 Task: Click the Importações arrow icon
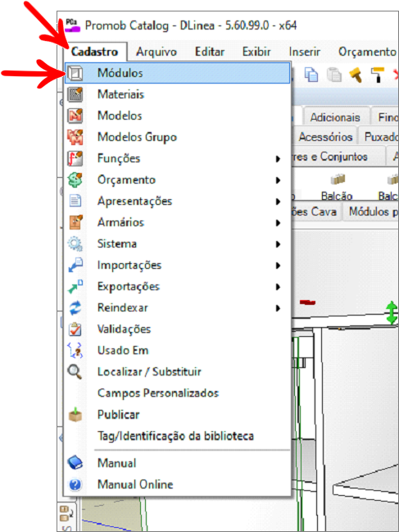[x=75, y=265]
